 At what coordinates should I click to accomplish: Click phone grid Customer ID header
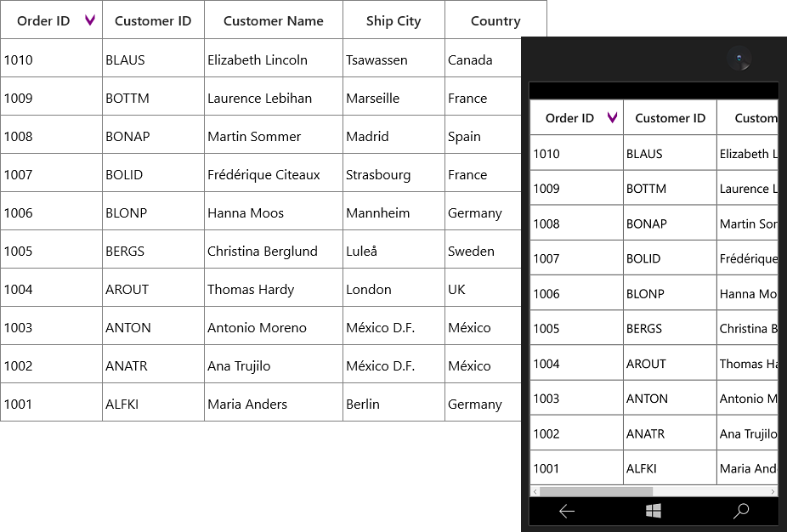point(670,117)
